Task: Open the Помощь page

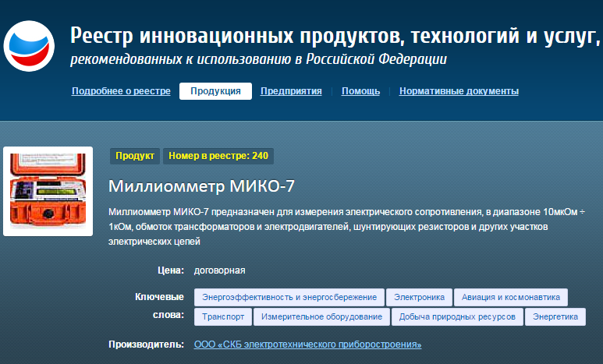Action: pyautogui.click(x=360, y=91)
